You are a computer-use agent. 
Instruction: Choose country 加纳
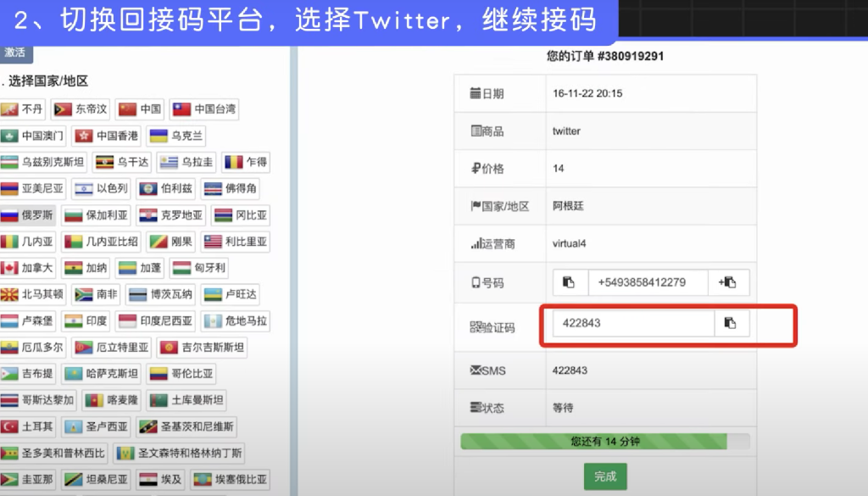(x=86, y=268)
